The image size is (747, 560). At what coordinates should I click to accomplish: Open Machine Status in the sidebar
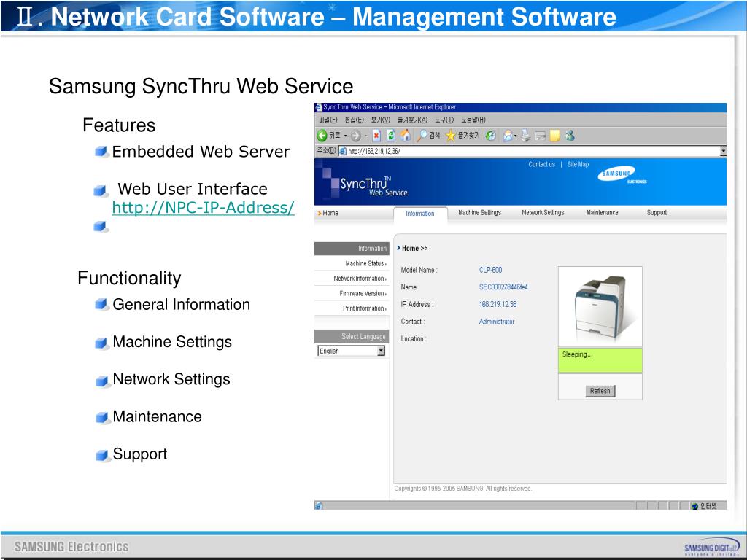(x=366, y=263)
